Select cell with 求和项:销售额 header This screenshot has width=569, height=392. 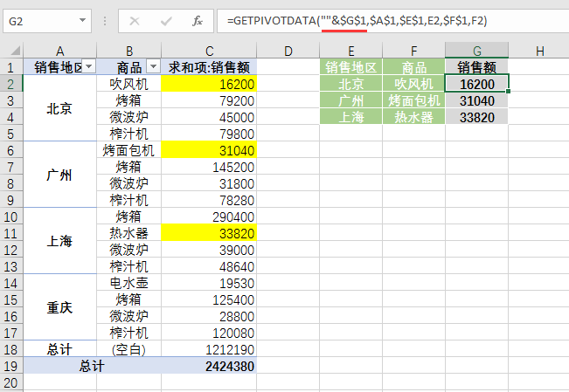pyautogui.click(x=209, y=67)
